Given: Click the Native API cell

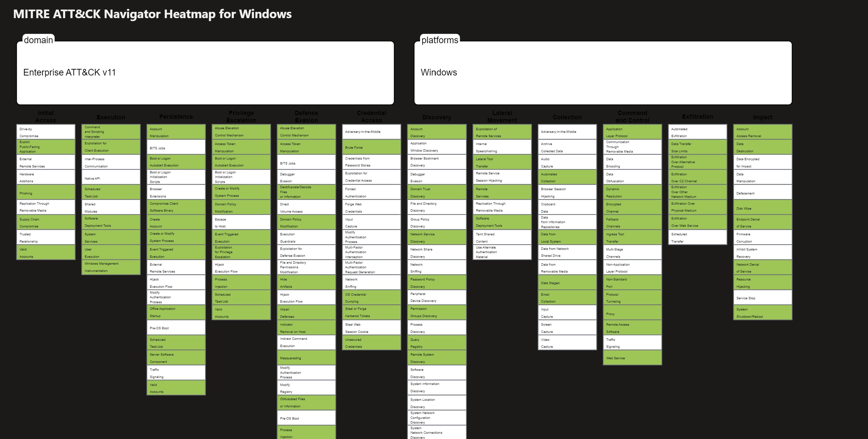Looking at the screenshot, I should coord(111,177).
